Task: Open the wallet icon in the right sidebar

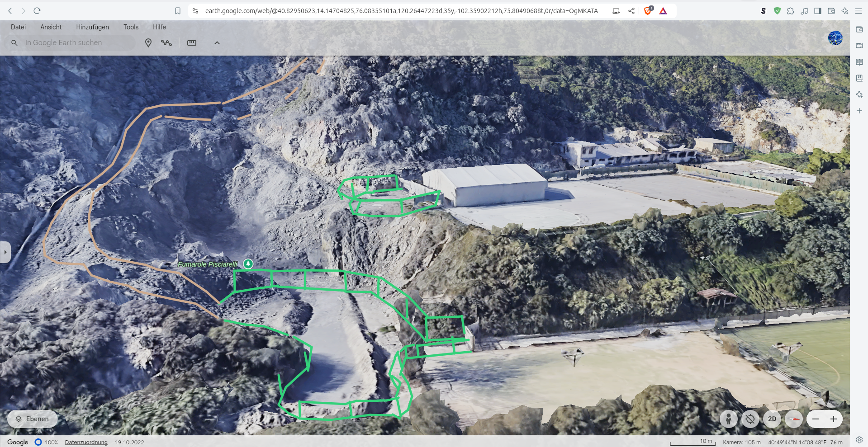Action: (x=859, y=29)
